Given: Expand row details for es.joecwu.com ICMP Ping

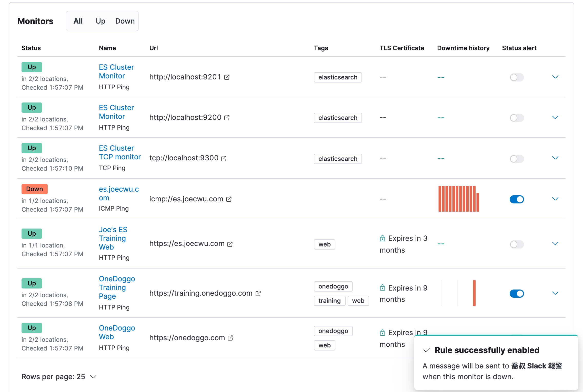Looking at the screenshot, I should coord(555,199).
